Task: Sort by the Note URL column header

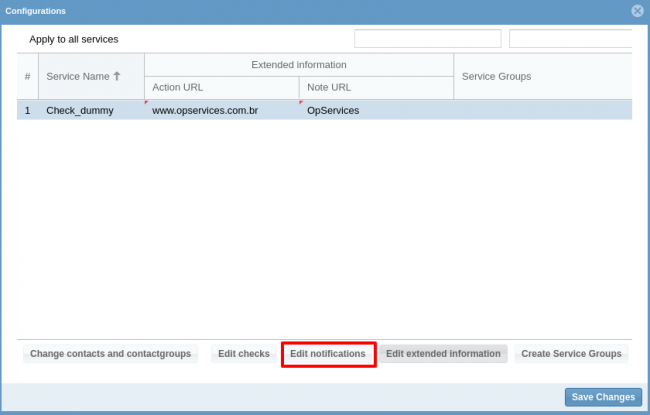Action: 375,87
